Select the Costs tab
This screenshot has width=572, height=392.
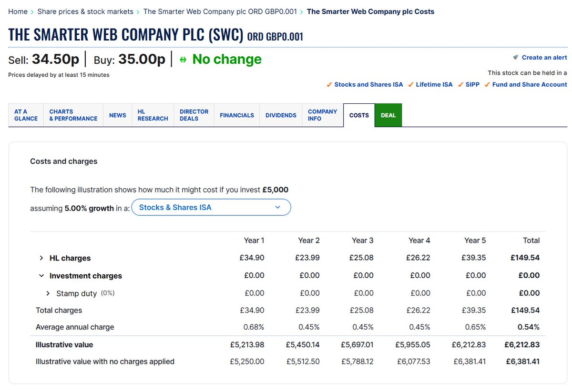tap(359, 115)
